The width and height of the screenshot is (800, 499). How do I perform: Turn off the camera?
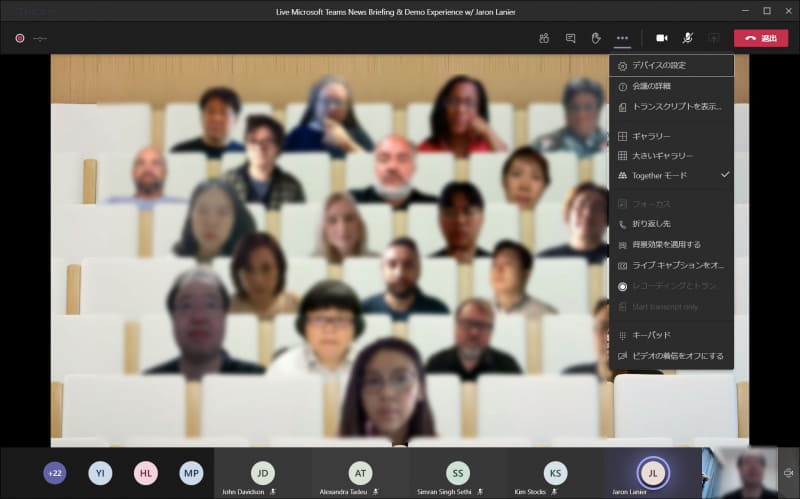pyautogui.click(x=662, y=38)
